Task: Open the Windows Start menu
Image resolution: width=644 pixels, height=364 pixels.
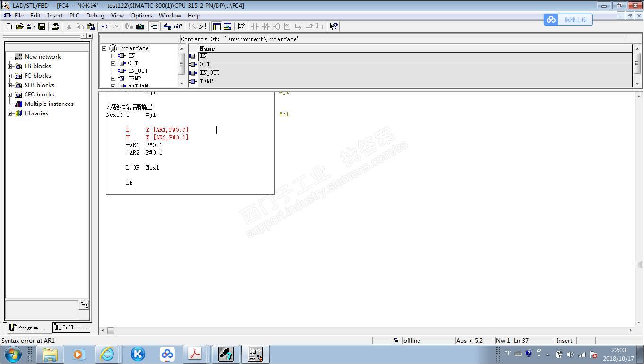Action: (13, 354)
